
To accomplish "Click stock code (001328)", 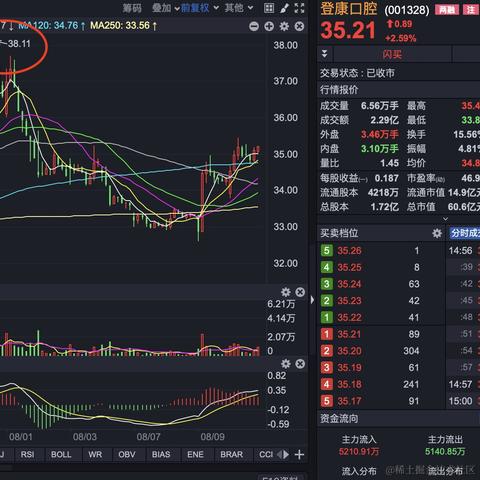I will 407,10.
